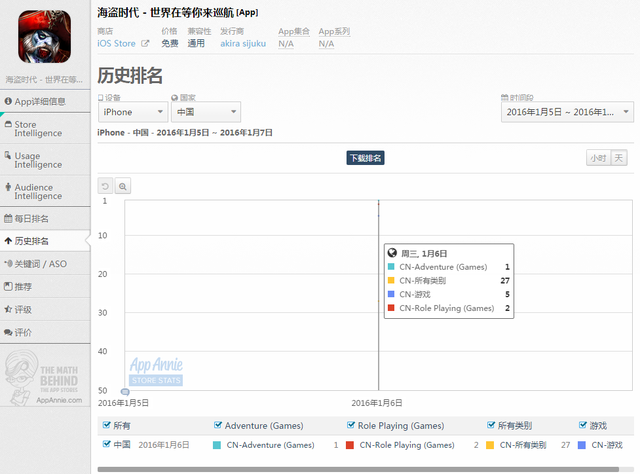Open the 评级 ratings page
The width and height of the screenshot is (640, 474).
click(x=45, y=309)
